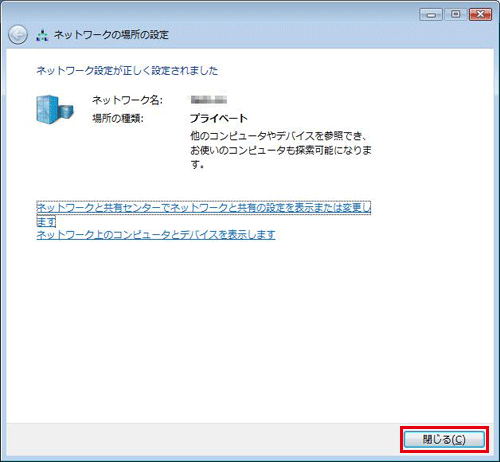Click the 閉じる(C) button

tap(444, 439)
